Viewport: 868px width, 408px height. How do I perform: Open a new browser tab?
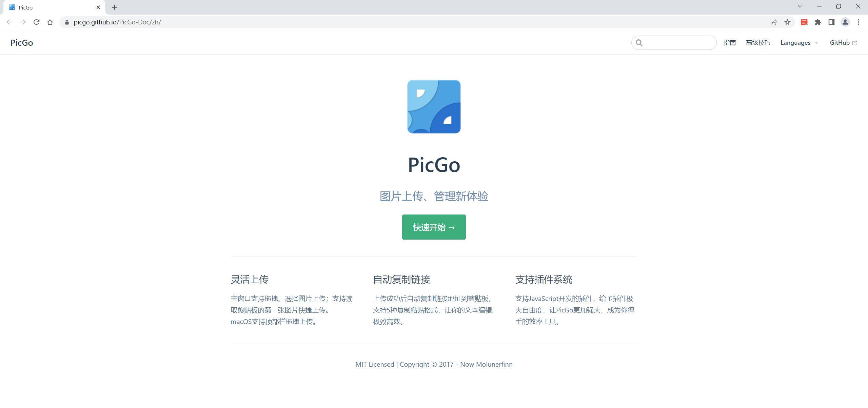pos(115,7)
